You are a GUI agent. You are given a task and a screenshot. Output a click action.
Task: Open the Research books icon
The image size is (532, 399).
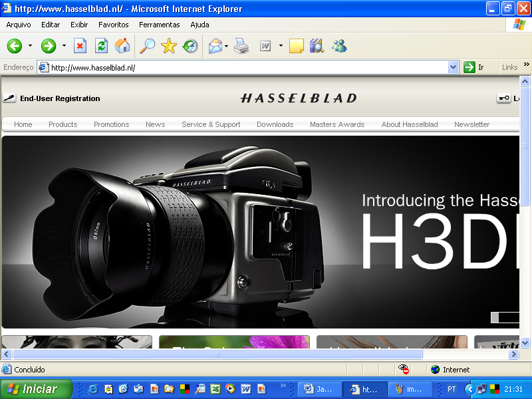coord(317,46)
